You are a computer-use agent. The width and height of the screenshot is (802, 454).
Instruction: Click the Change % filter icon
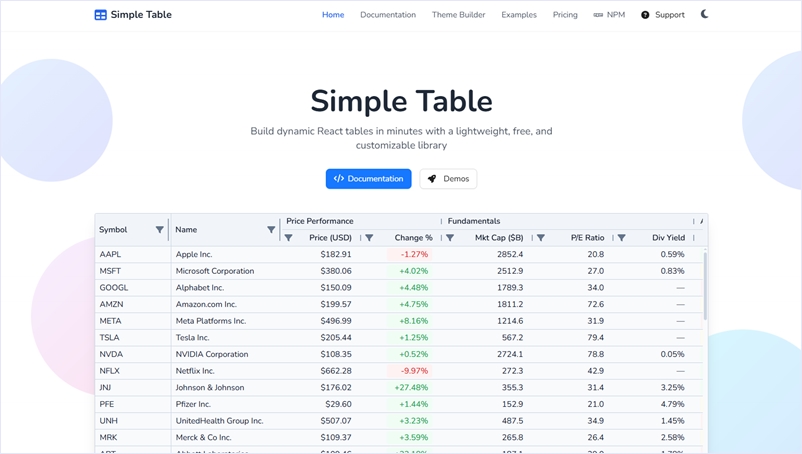370,238
